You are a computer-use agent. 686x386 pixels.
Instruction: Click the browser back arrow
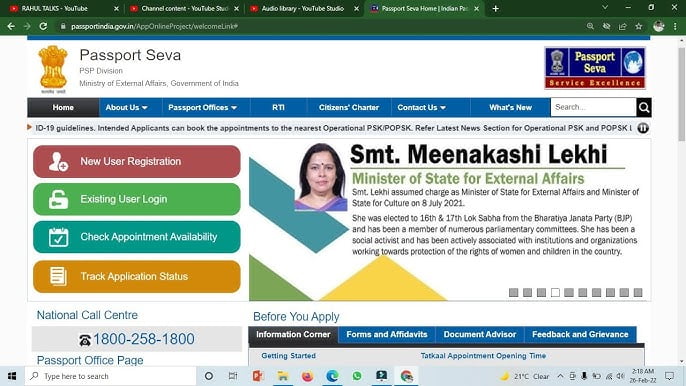11,26
